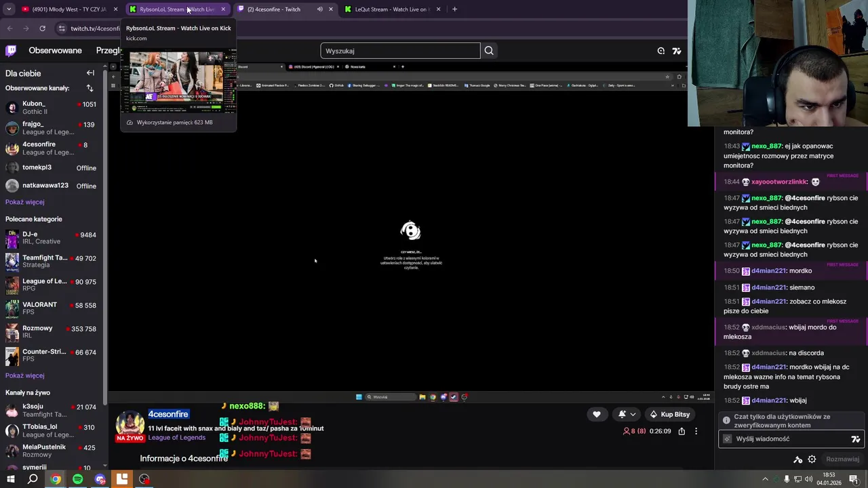
Task: Click the Kup Bitsy button
Action: tap(669, 414)
